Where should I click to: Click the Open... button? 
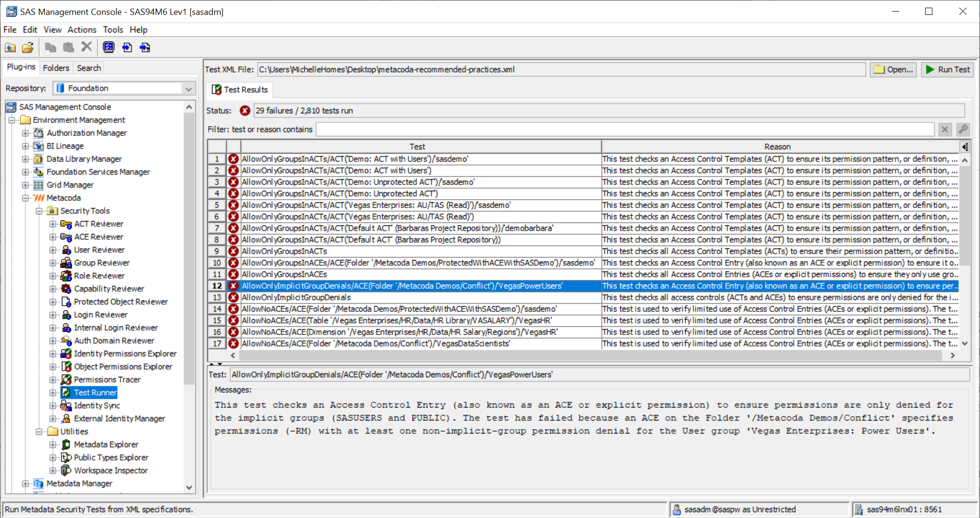tap(893, 70)
